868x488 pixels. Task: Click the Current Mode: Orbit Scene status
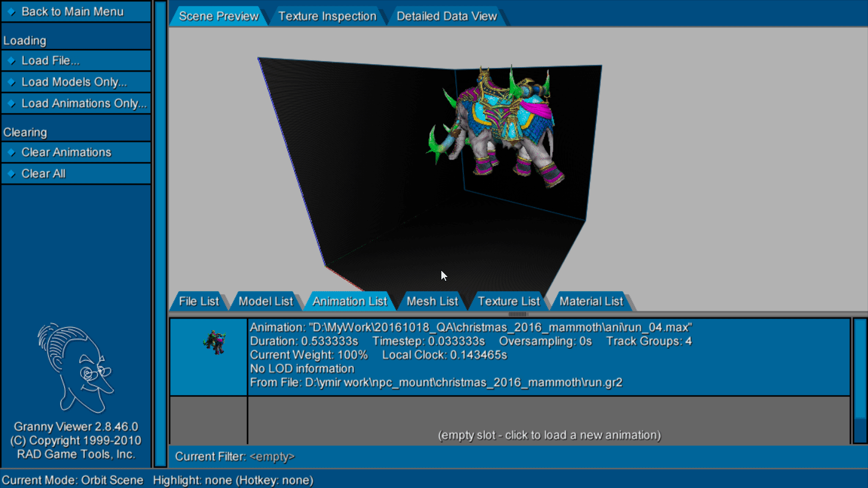pos(73,480)
